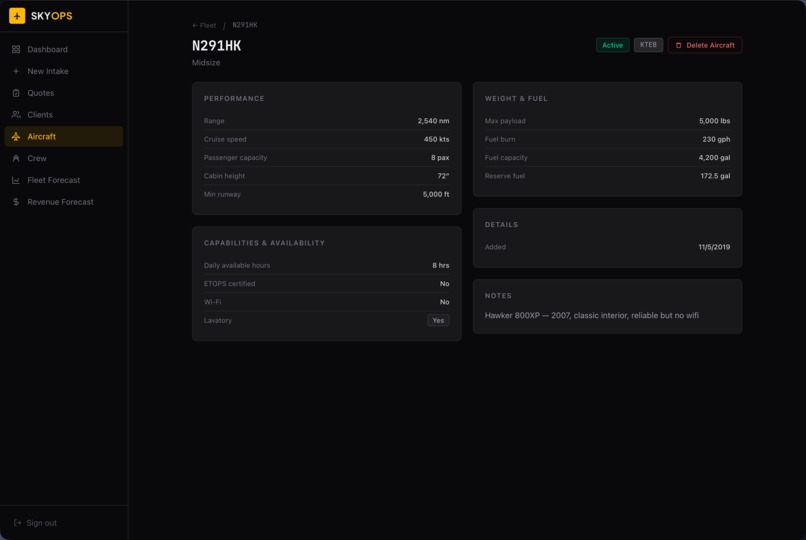Click the New Intake plus icon
The image size is (806, 540).
[x=16, y=71]
